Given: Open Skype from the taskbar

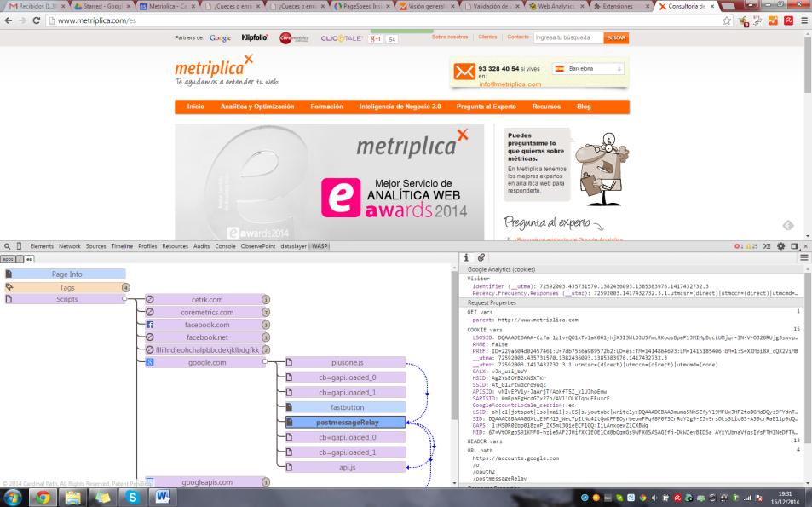Looking at the screenshot, I should point(133,498).
